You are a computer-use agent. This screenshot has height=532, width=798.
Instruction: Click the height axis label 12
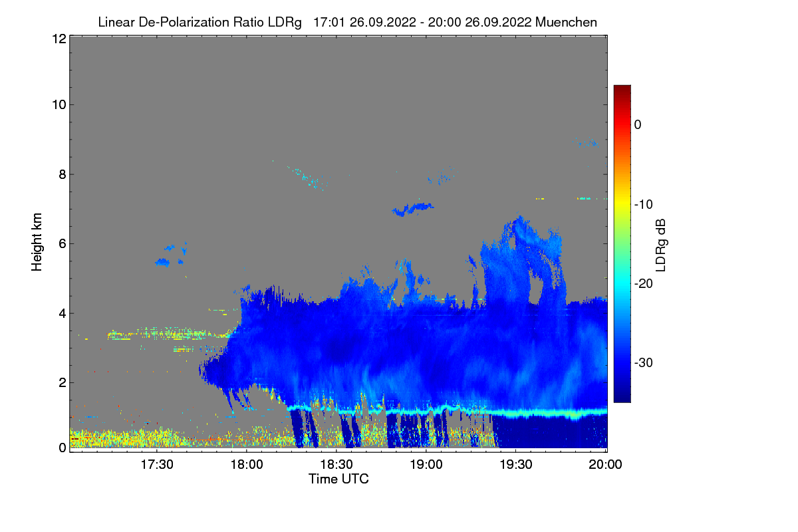point(58,39)
